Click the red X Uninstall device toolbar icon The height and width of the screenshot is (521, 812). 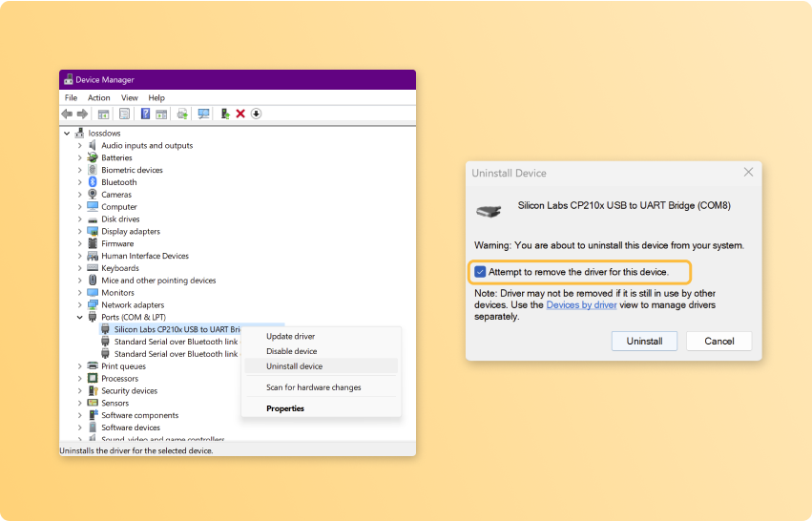(240, 114)
